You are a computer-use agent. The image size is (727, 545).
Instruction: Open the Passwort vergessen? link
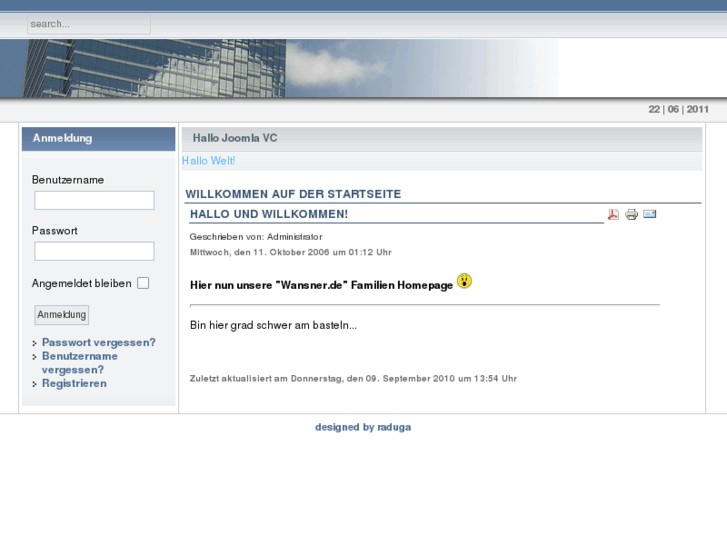click(99, 342)
